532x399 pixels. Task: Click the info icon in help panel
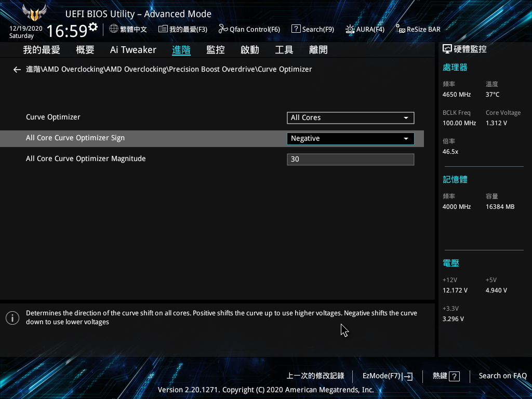coord(12,318)
